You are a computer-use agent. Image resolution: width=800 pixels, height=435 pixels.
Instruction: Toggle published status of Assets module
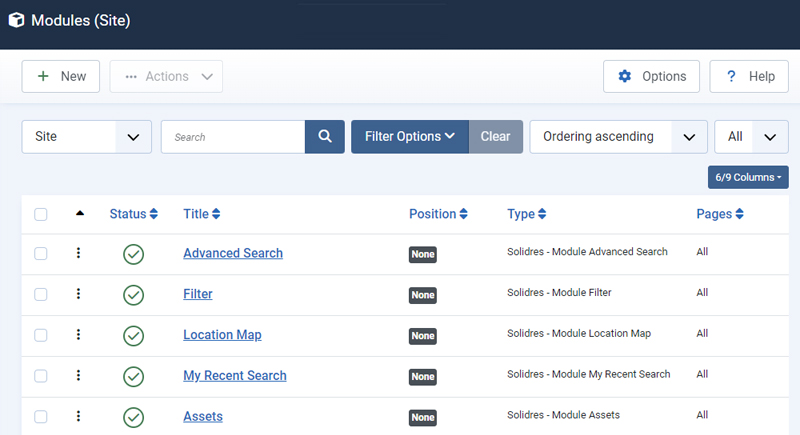133,417
